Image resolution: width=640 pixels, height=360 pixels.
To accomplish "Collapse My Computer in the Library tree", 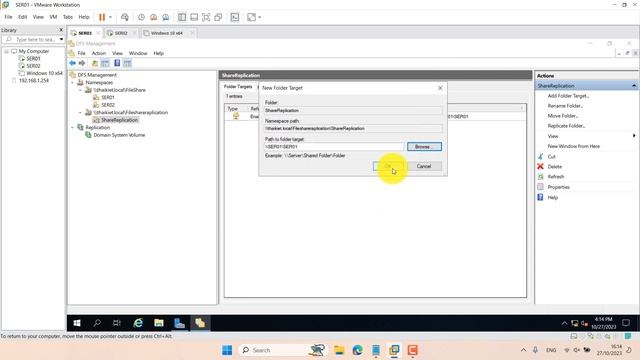I will tap(6, 51).
